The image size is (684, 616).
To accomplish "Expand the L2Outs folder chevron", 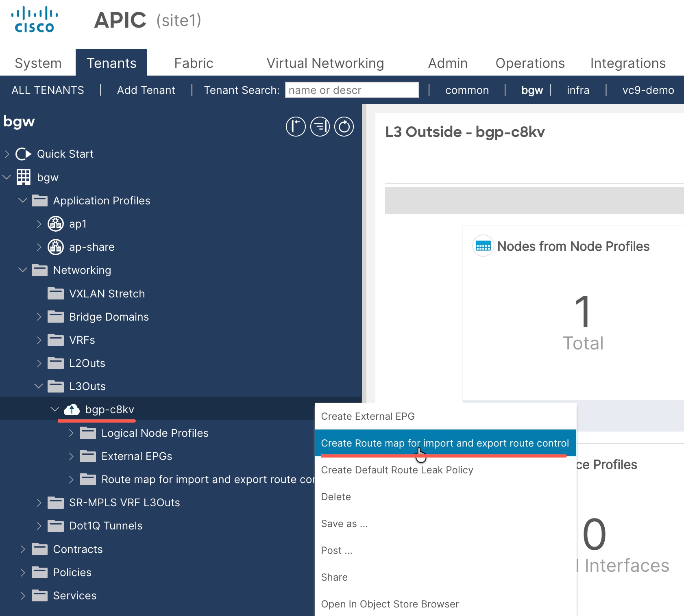I will [39, 363].
